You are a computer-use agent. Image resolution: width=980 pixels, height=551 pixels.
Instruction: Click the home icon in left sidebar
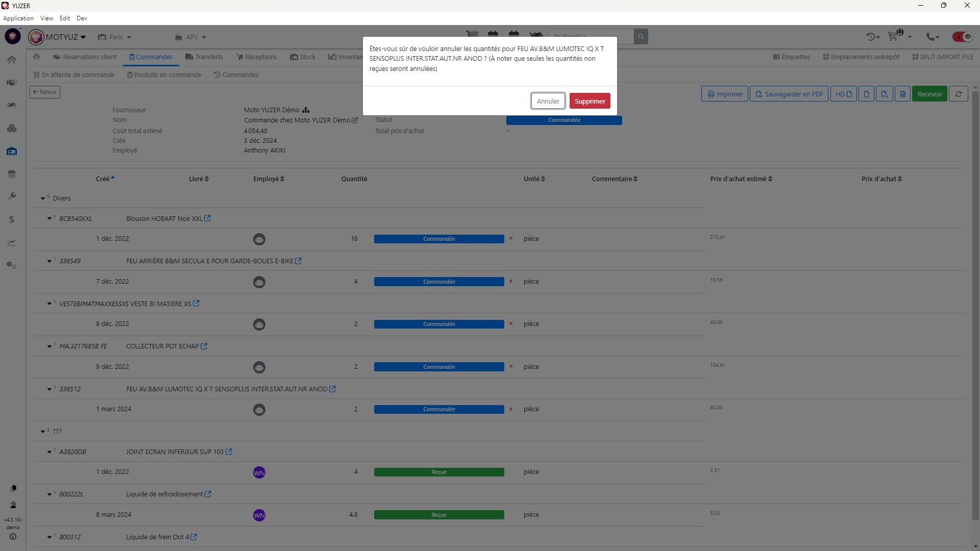pyautogui.click(x=12, y=60)
